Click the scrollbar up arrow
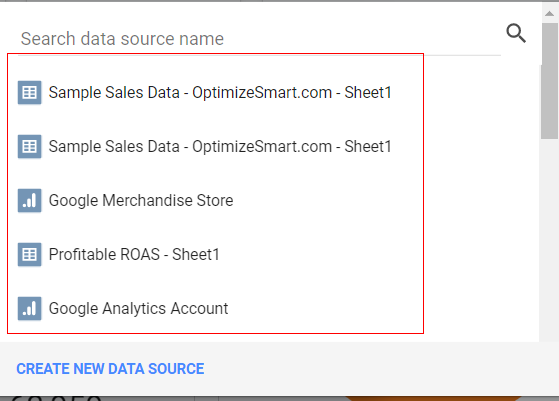The image size is (559, 401). pos(549,14)
